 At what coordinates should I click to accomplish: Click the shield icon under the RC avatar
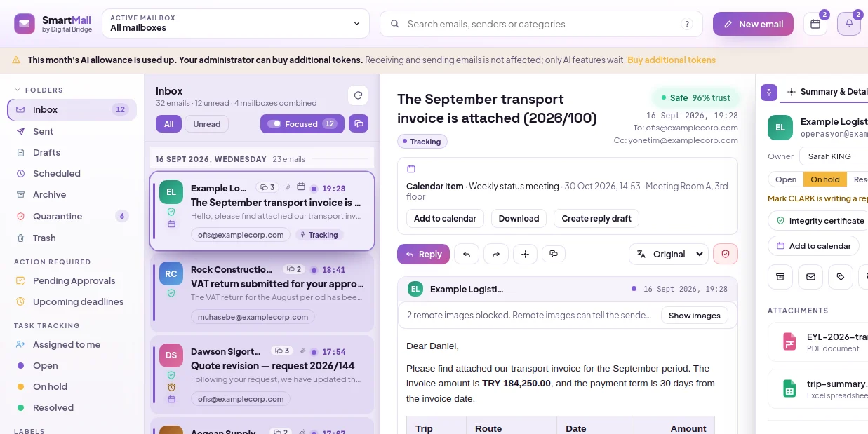[171, 293]
